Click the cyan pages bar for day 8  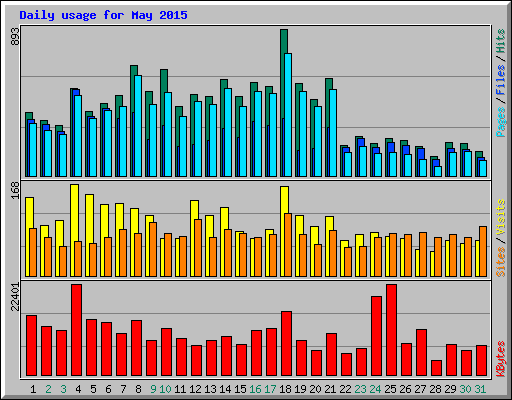tap(138, 126)
